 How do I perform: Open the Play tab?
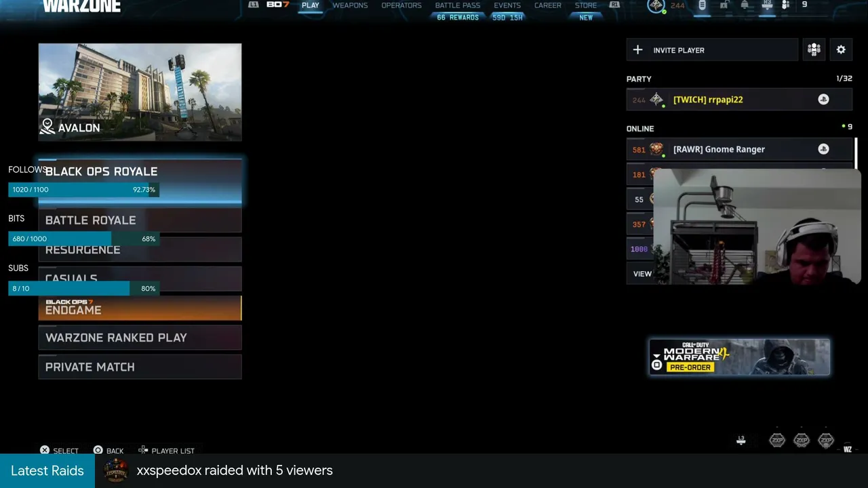coord(311,5)
